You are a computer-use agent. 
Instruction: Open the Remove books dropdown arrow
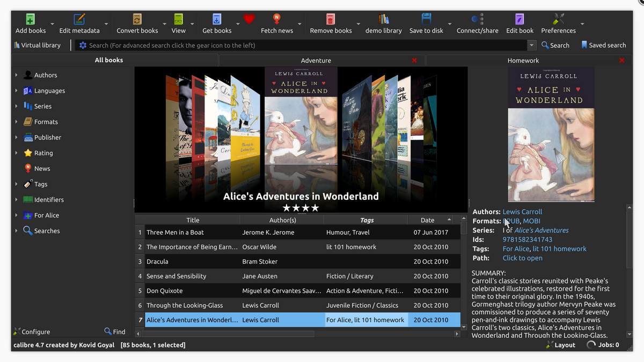click(358, 24)
